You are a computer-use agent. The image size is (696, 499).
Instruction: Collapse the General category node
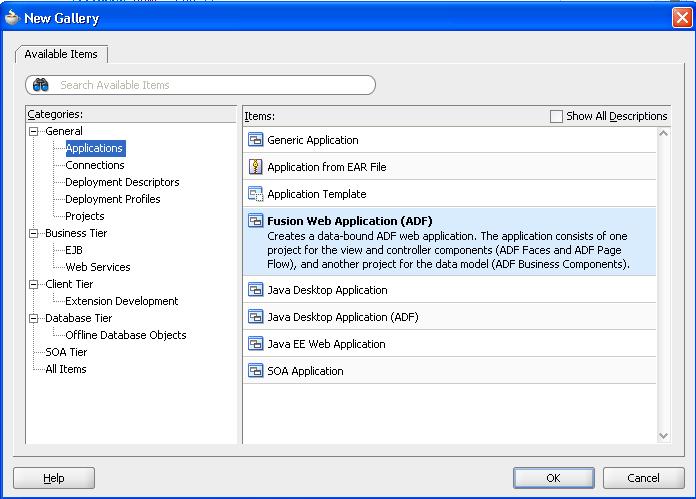(x=34, y=131)
